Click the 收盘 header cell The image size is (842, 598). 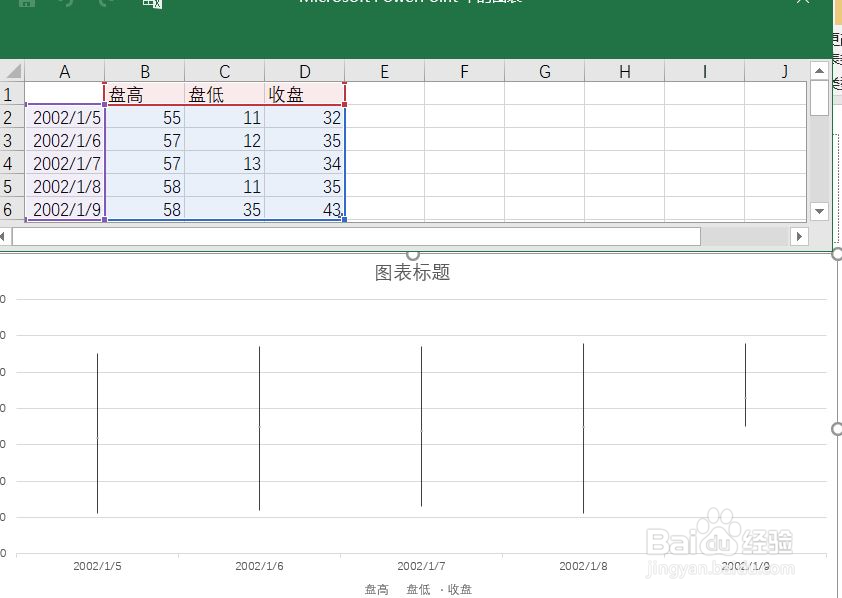point(304,94)
